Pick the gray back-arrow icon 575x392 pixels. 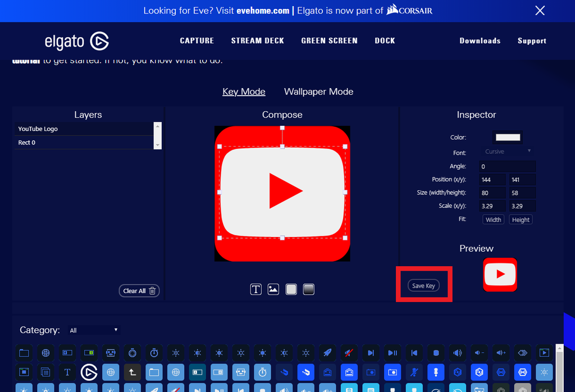click(x=133, y=372)
